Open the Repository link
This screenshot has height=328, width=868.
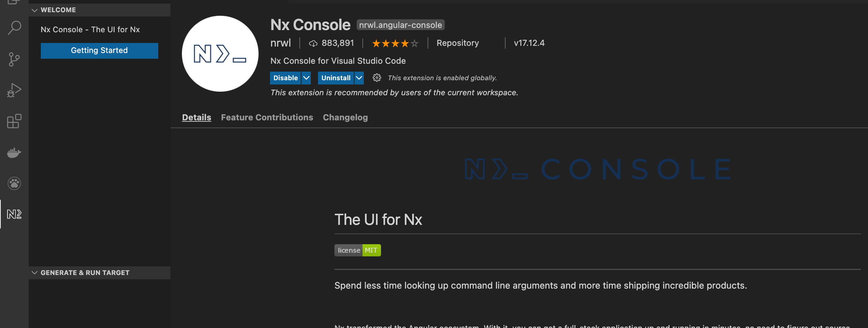(458, 43)
